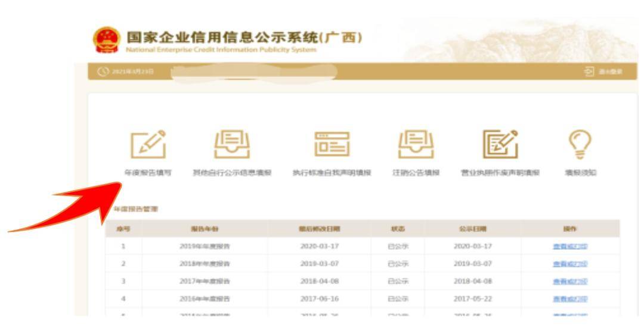
Task: Click 营业执照作废声明填报 label text
Action: point(500,173)
